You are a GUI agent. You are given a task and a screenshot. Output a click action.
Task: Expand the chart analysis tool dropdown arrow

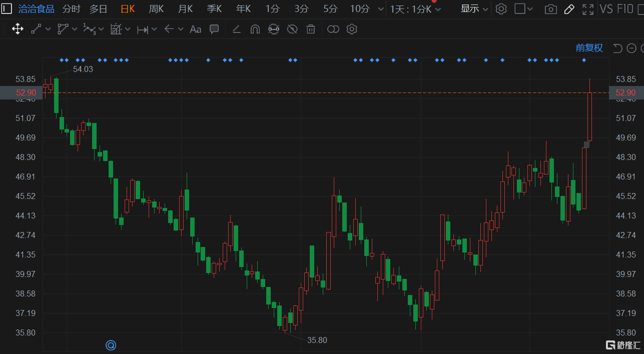coord(128,29)
